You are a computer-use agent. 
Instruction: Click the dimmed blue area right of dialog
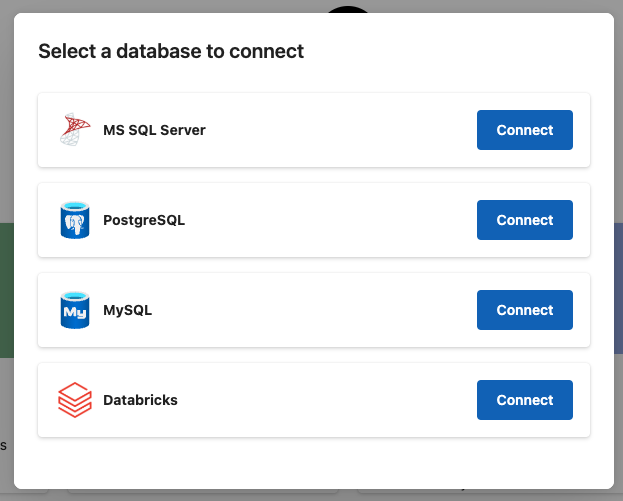click(x=618, y=290)
